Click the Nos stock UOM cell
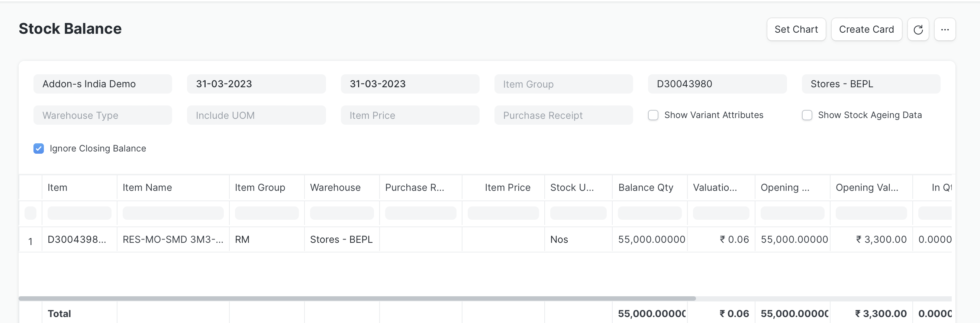Screen dimensions: 980x323 (x=578, y=239)
